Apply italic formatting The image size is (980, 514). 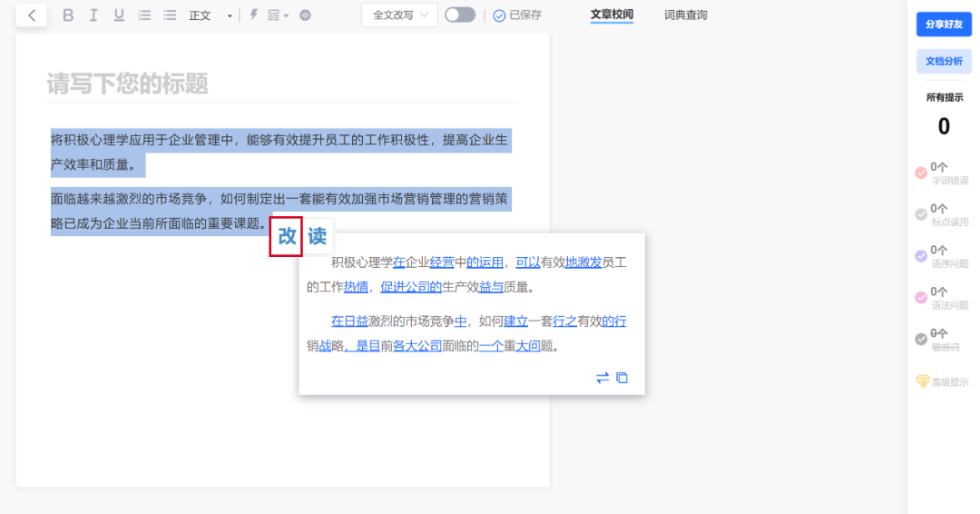93,15
